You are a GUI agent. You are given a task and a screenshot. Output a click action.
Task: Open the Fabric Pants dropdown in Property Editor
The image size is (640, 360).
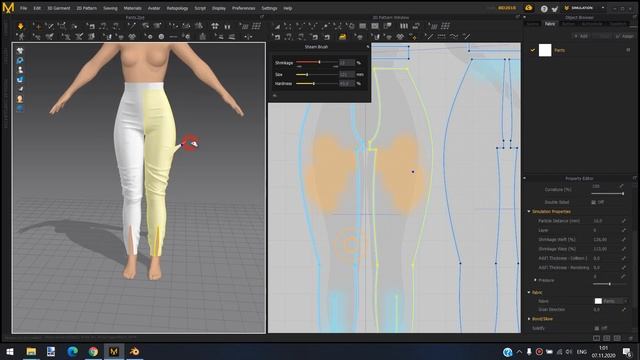(x=611, y=301)
